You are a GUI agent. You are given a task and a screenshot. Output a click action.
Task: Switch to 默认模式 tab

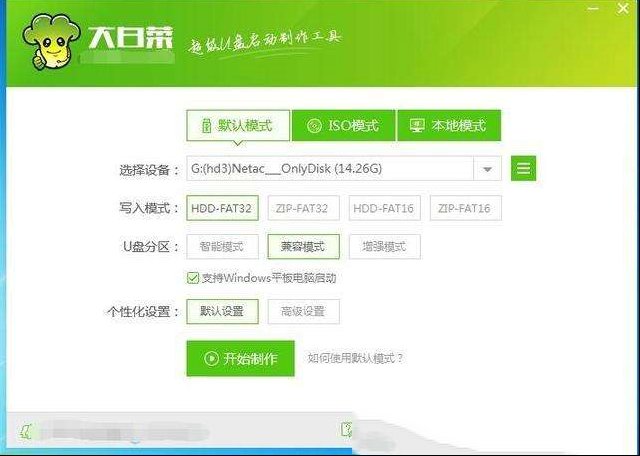pyautogui.click(x=238, y=125)
